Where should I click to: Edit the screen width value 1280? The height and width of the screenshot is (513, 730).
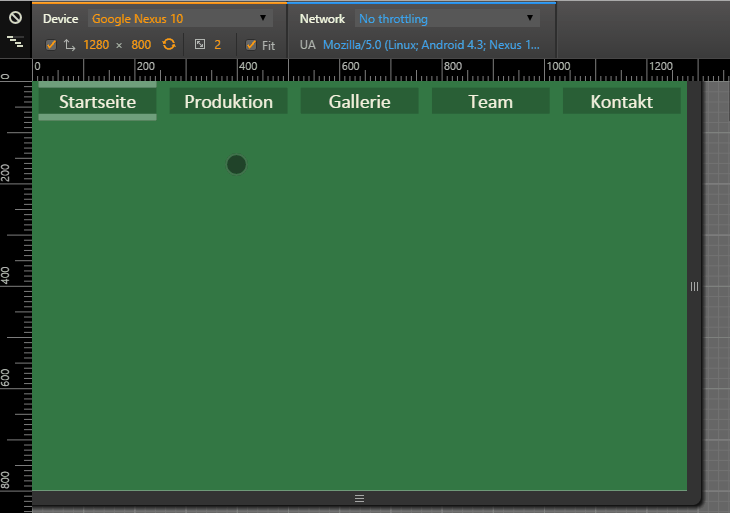[x=97, y=45]
